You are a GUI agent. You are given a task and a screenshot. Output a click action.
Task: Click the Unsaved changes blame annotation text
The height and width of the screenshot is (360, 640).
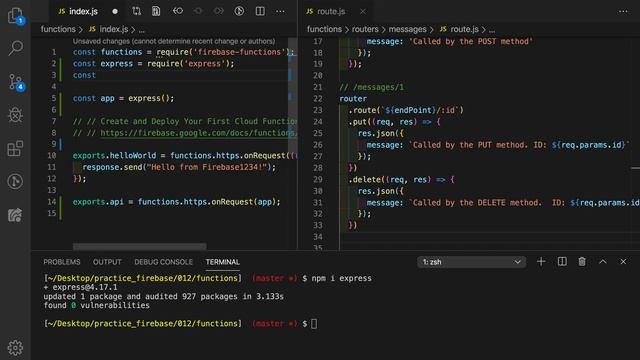(x=174, y=41)
